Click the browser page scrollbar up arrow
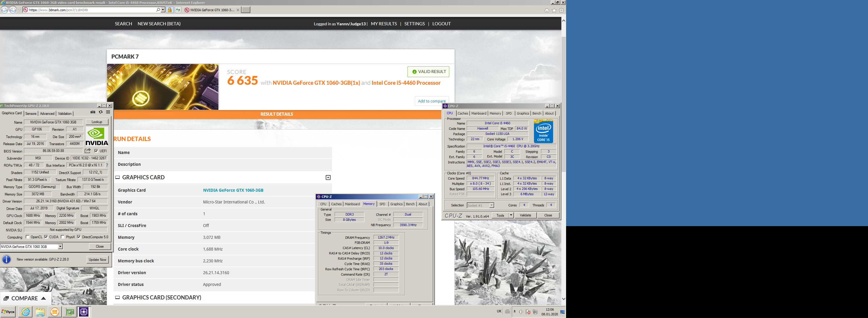Image resolution: width=868 pixels, height=318 pixels. [564, 21]
